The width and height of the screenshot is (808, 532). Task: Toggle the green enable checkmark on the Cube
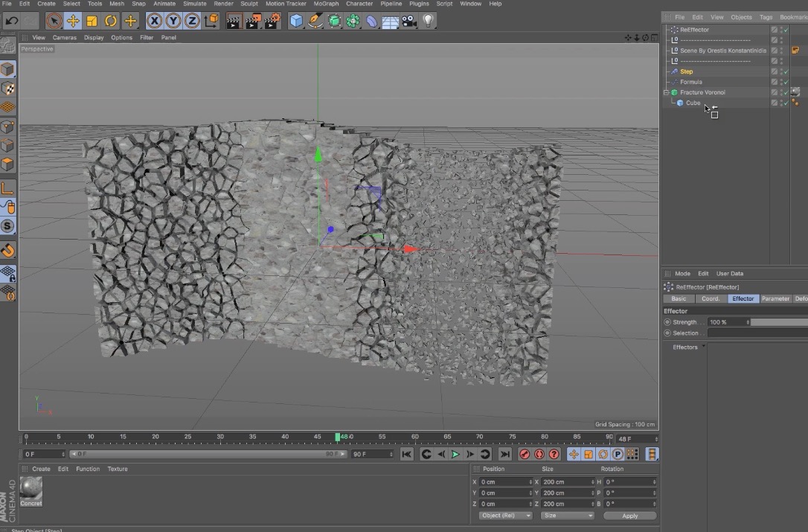coord(786,103)
